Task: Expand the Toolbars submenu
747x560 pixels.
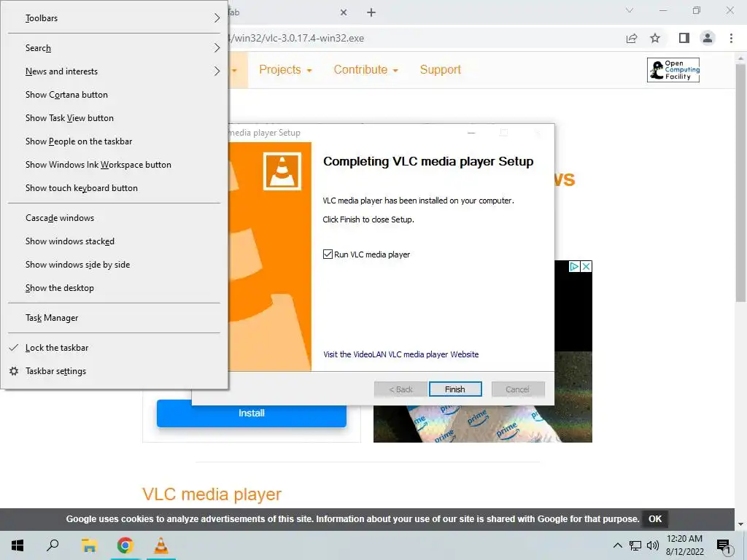Action: [x=114, y=18]
